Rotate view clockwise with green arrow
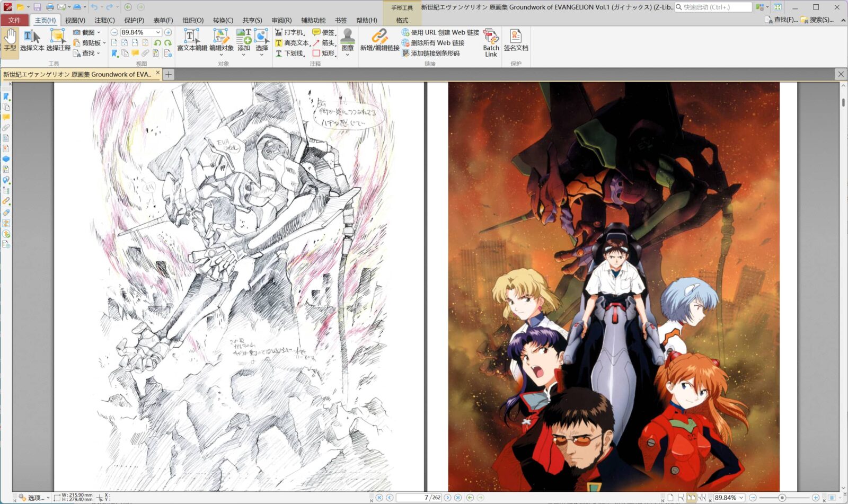 pyautogui.click(x=168, y=43)
